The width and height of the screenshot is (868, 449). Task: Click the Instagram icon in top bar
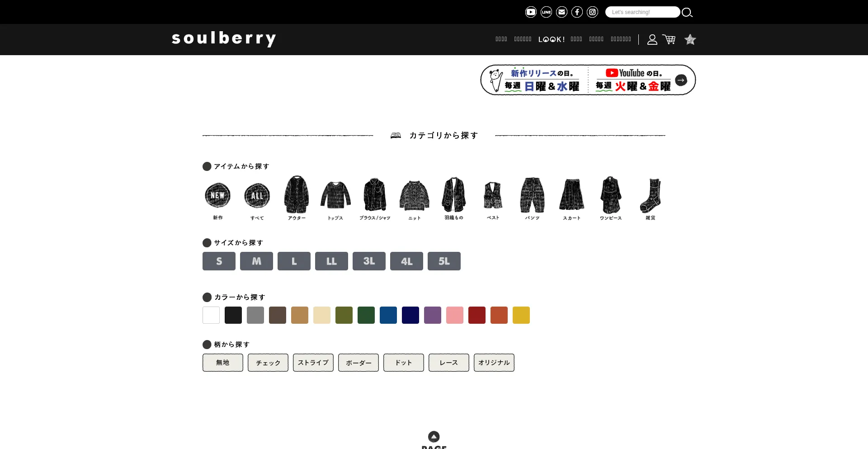[592, 12]
